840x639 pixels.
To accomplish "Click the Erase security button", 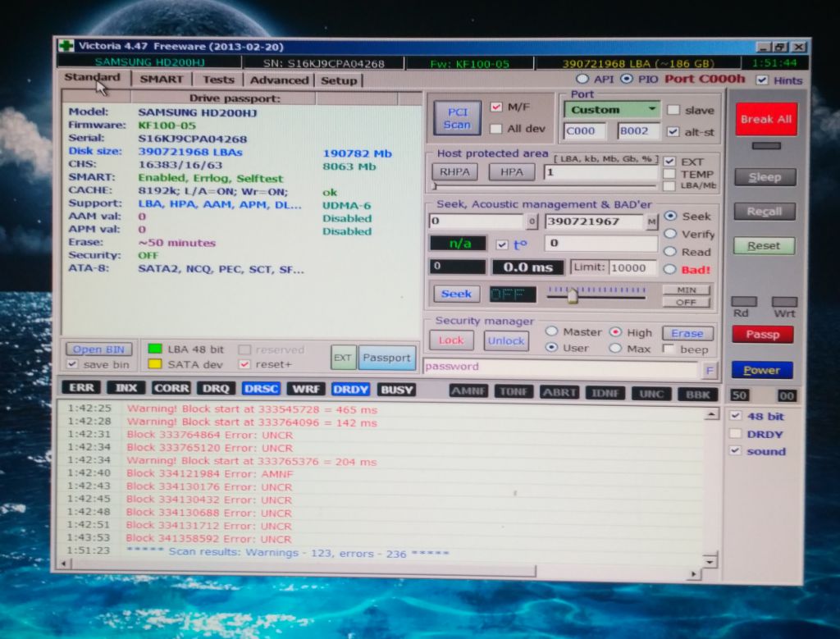I will click(x=687, y=333).
